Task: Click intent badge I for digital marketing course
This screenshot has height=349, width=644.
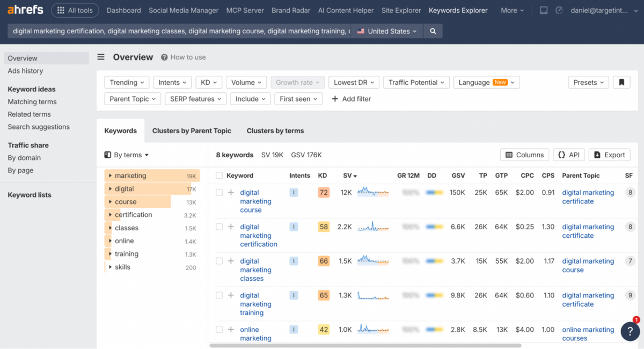Action: 294,192
